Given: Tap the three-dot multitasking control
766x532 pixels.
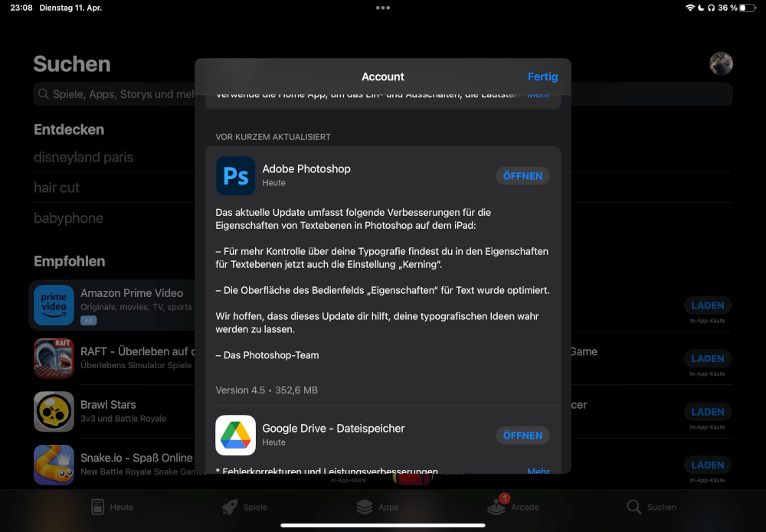Looking at the screenshot, I should pos(383,8).
